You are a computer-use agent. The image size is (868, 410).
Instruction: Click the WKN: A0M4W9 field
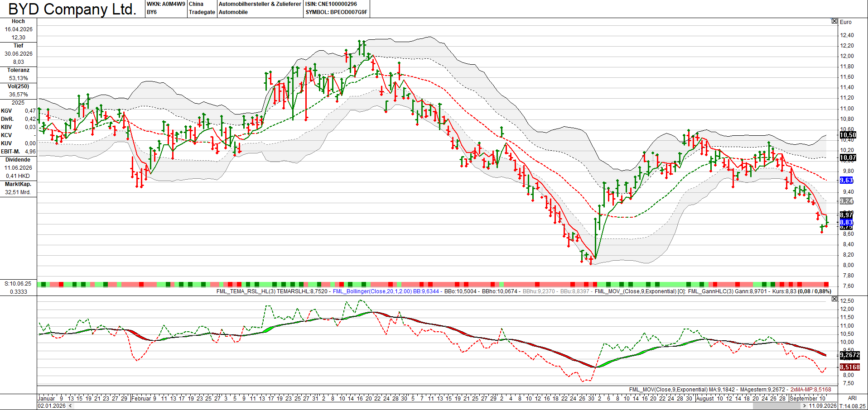coord(166,4)
